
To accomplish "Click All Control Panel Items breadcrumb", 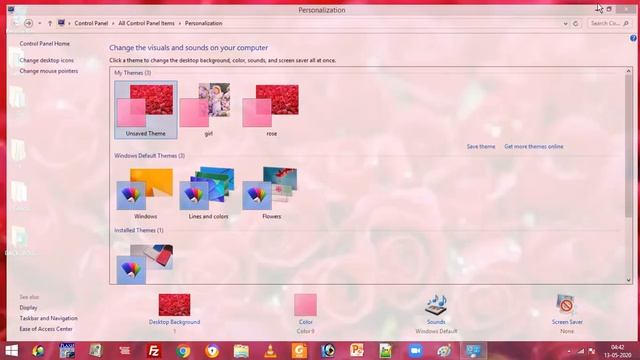I will 146,23.
